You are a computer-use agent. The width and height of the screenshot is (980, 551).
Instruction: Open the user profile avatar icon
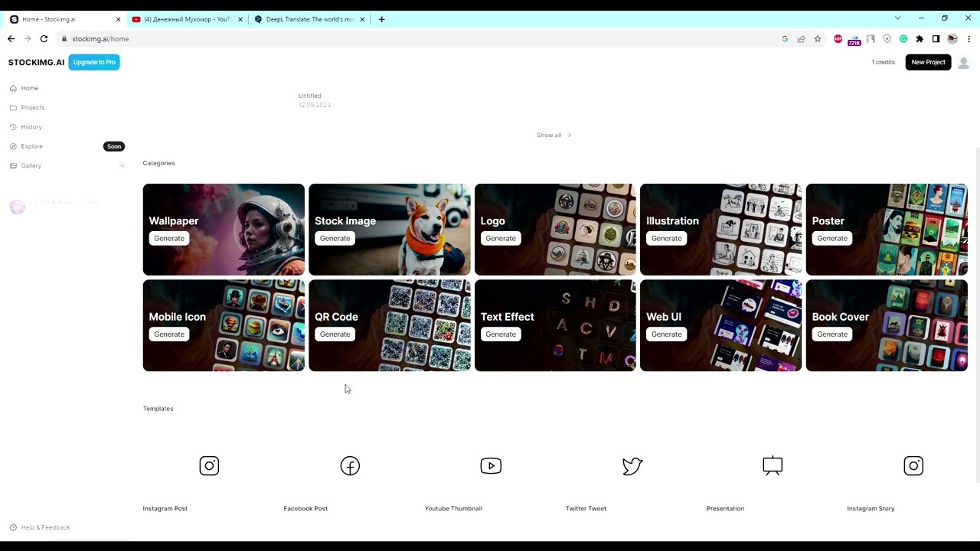pos(964,62)
